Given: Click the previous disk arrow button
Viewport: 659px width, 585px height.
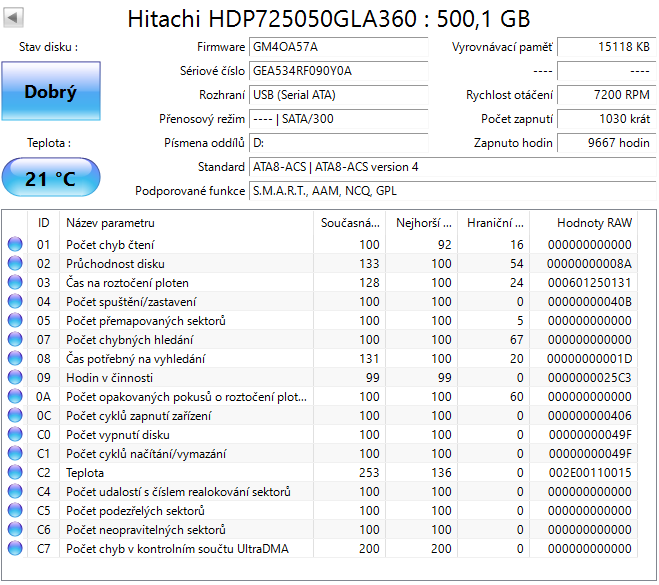Looking at the screenshot, I should (16, 19).
